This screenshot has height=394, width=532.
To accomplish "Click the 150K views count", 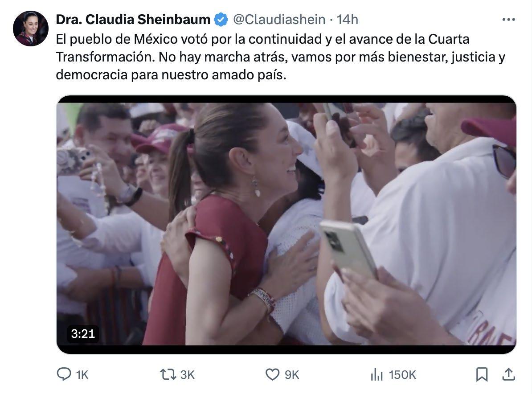I will (402, 375).
